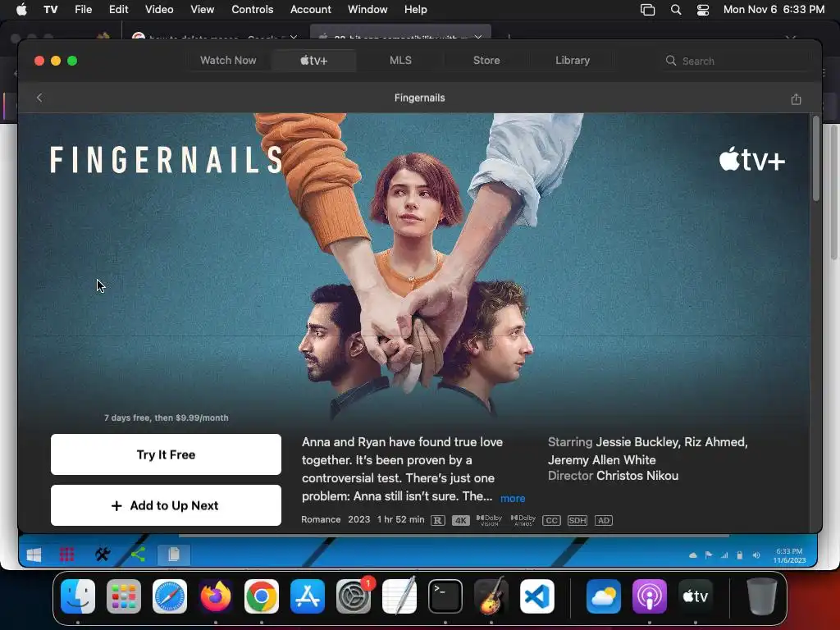Click the horizontal scrollbar above the Windows taskbar
Screen dimensions: 840x630
454,535
